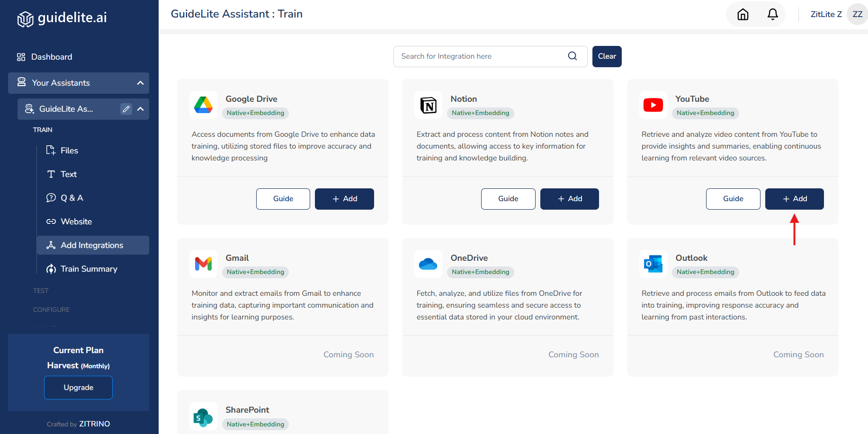Viewport: 868px width, 434px height.
Task: Click the Your Assistants icon
Action: pyautogui.click(x=21, y=82)
